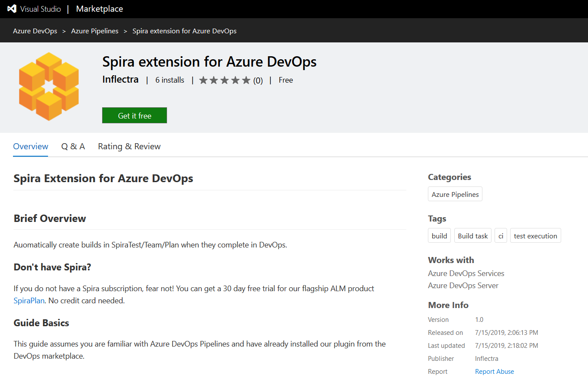Click the 6 installs text
This screenshot has height=379, width=588.
click(x=170, y=80)
